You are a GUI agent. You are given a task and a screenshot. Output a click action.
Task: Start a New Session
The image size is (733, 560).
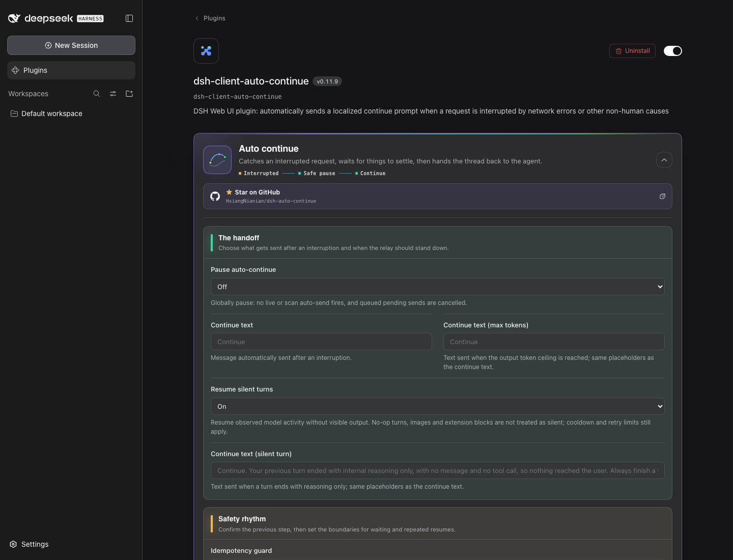[x=71, y=45]
